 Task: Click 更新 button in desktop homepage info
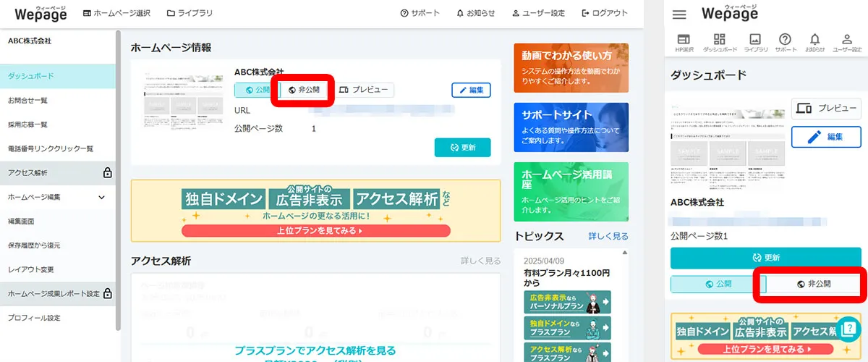(462, 147)
